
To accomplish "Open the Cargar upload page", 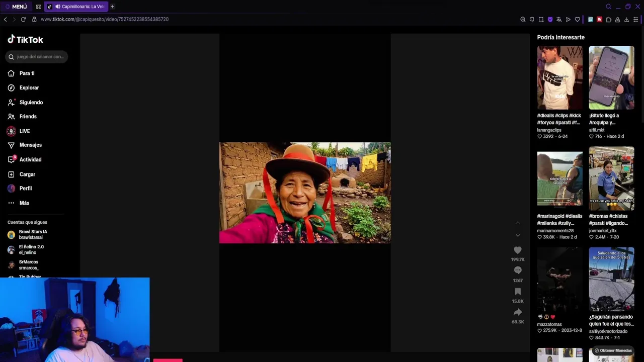I will (22, 174).
